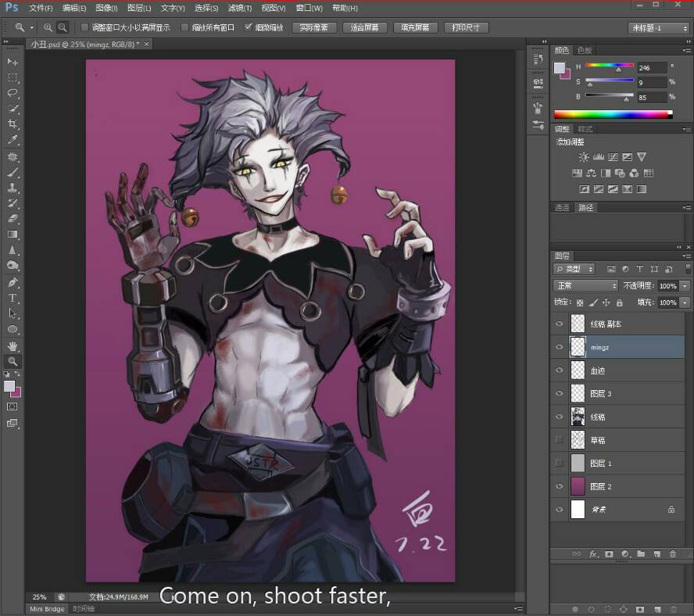Select the Horizontal Type tool
694x616 pixels.
(x=13, y=298)
